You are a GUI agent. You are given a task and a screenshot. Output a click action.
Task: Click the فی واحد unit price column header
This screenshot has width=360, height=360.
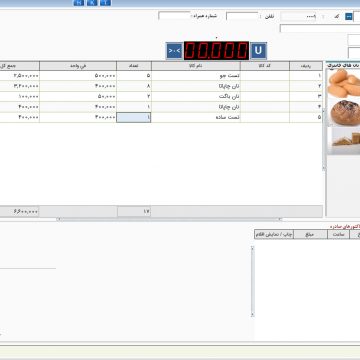pos(78,66)
